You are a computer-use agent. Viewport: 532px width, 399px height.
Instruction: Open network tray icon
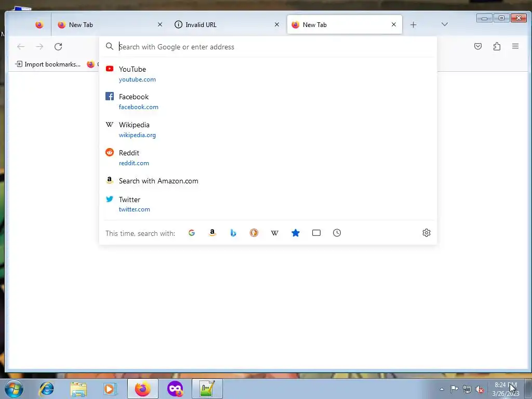467,389
